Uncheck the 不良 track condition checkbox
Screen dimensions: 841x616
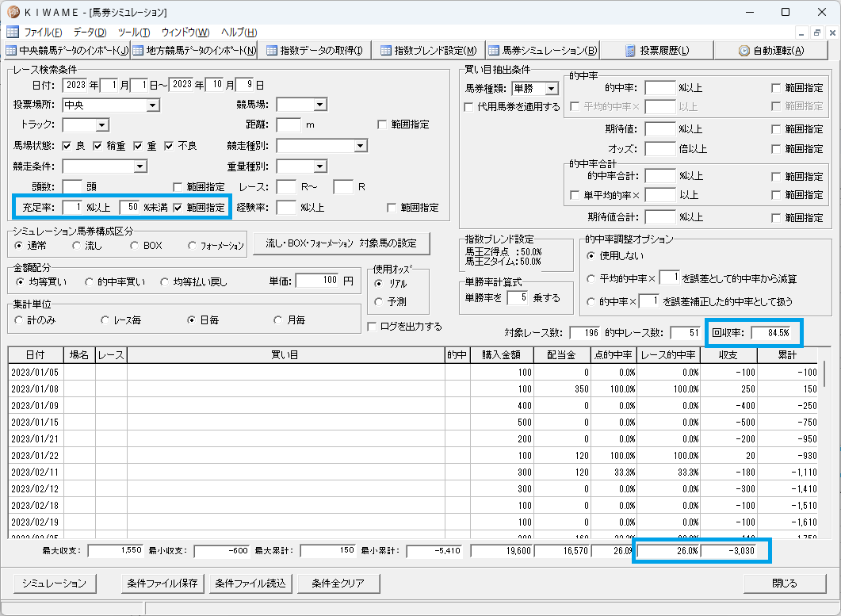pyautogui.click(x=169, y=146)
